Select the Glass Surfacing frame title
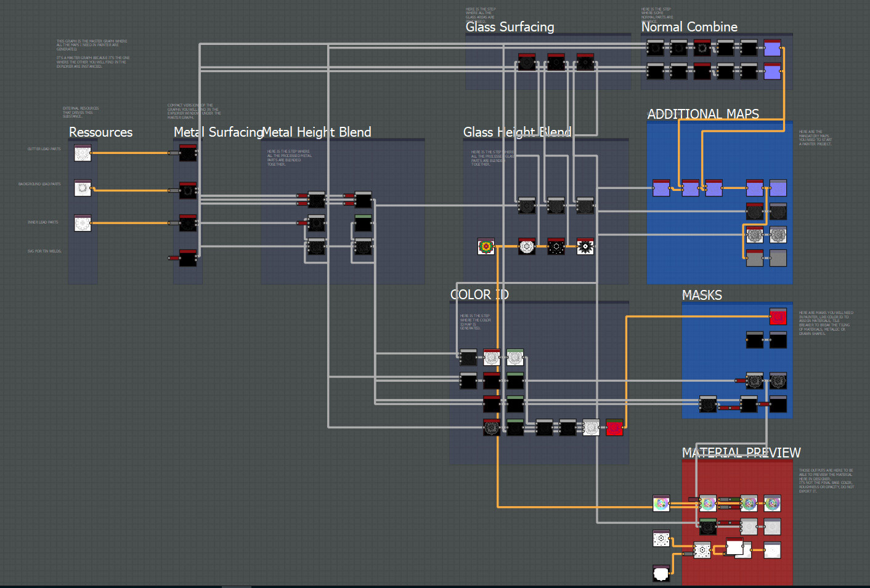Screen dimensions: 870x588 pyautogui.click(x=510, y=27)
